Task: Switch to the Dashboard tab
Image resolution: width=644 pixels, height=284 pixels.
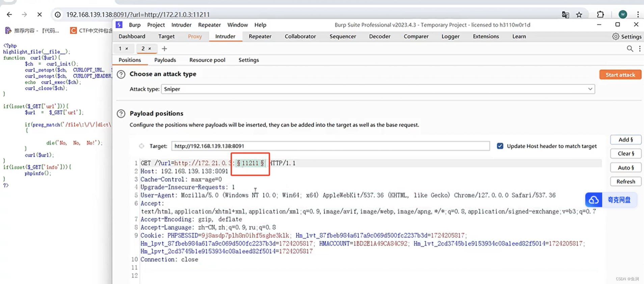Action: [132, 37]
